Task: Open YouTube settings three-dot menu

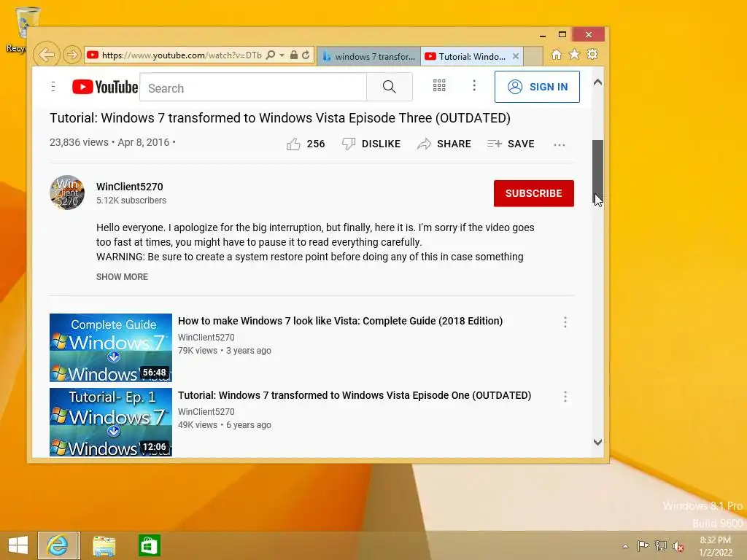Action: tap(474, 85)
